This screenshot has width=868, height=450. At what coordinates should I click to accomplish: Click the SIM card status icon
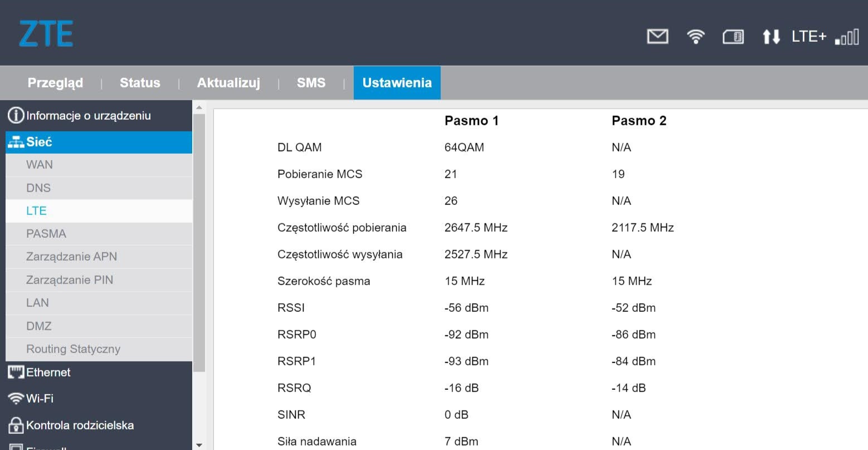pyautogui.click(x=733, y=37)
